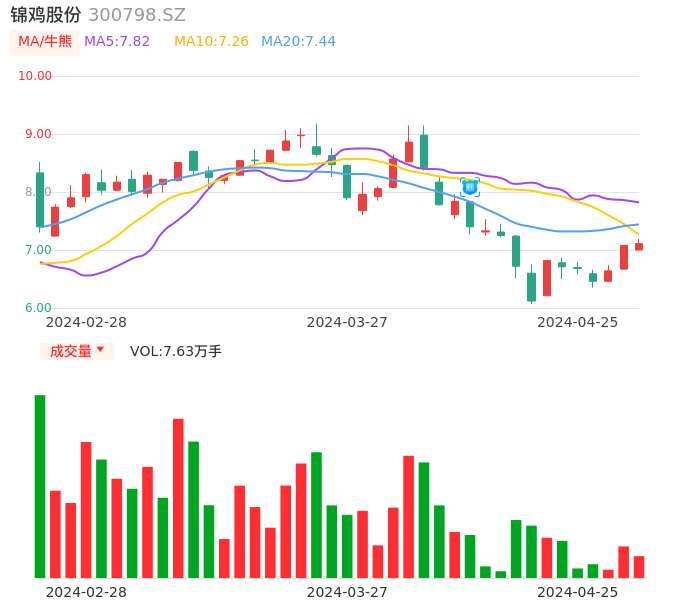This screenshot has width=686, height=606.
Task: Click the blue shield marker on the chart
Action: (x=469, y=186)
